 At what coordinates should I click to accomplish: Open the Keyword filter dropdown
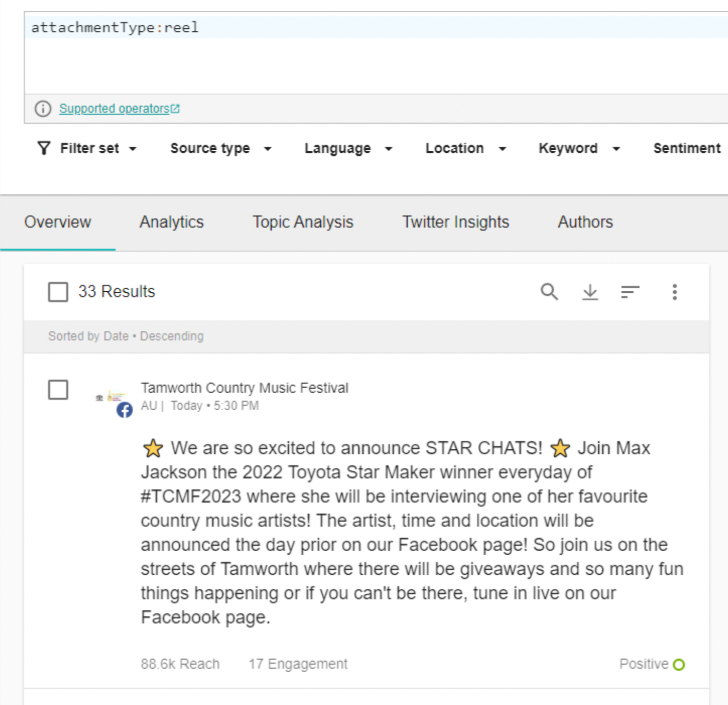[x=580, y=148]
